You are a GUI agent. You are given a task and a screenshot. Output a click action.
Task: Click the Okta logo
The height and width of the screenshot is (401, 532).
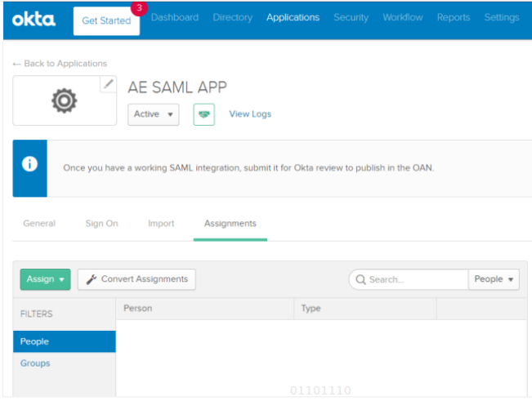[34, 20]
